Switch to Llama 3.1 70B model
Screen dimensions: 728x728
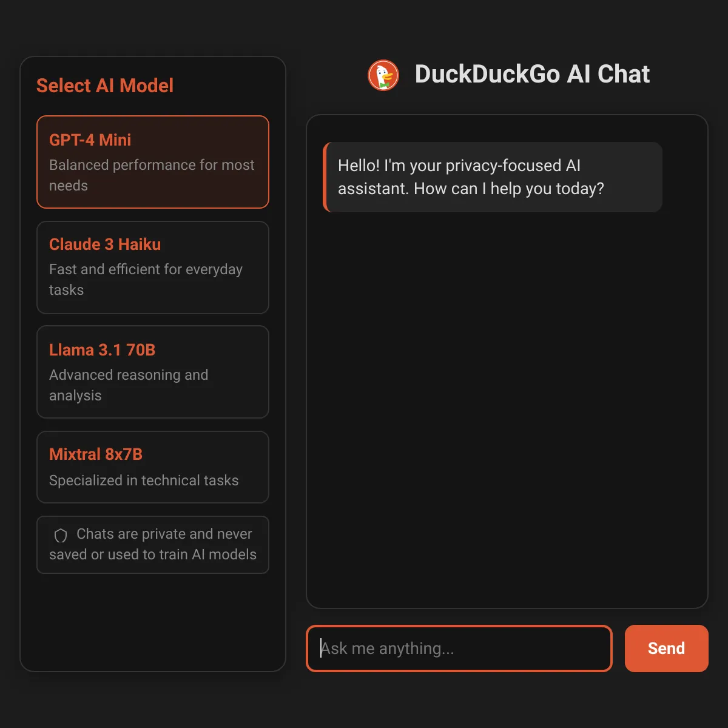153,372
